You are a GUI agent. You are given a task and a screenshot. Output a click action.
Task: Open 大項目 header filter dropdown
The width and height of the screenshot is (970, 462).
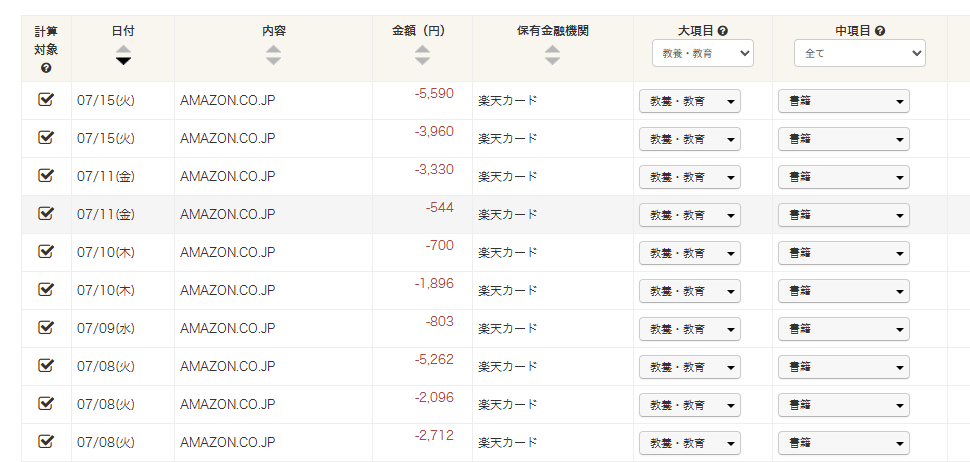click(x=702, y=53)
